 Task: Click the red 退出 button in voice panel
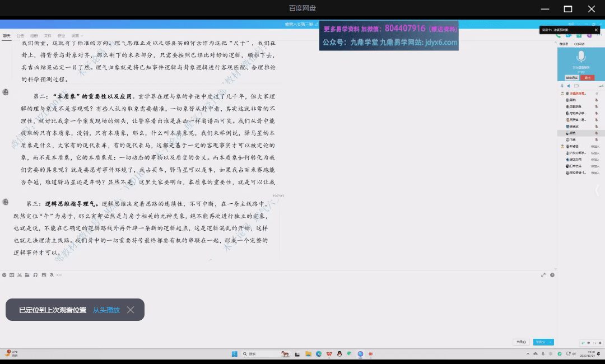pyautogui.click(x=587, y=78)
